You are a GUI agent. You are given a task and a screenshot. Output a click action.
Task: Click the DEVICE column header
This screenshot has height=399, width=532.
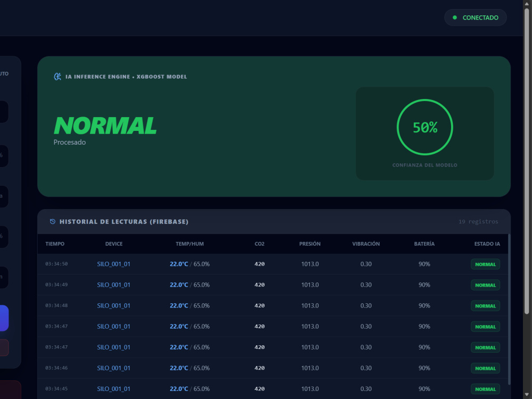(114, 244)
